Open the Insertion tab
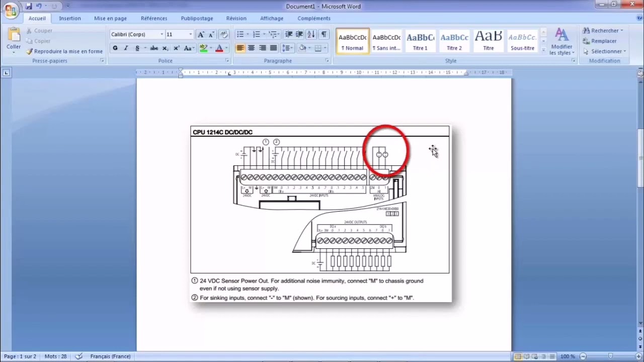This screenshot has height=362, width=644. [70, 18]
